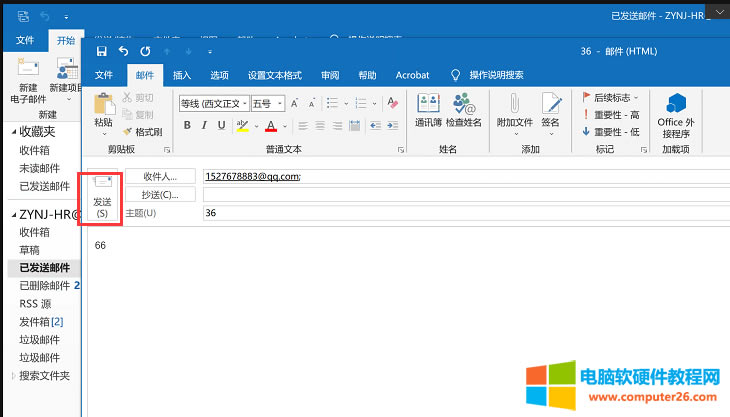Open the font color dropdown arrow
This screenshot has width=730, height=417.
pos(283,126)
